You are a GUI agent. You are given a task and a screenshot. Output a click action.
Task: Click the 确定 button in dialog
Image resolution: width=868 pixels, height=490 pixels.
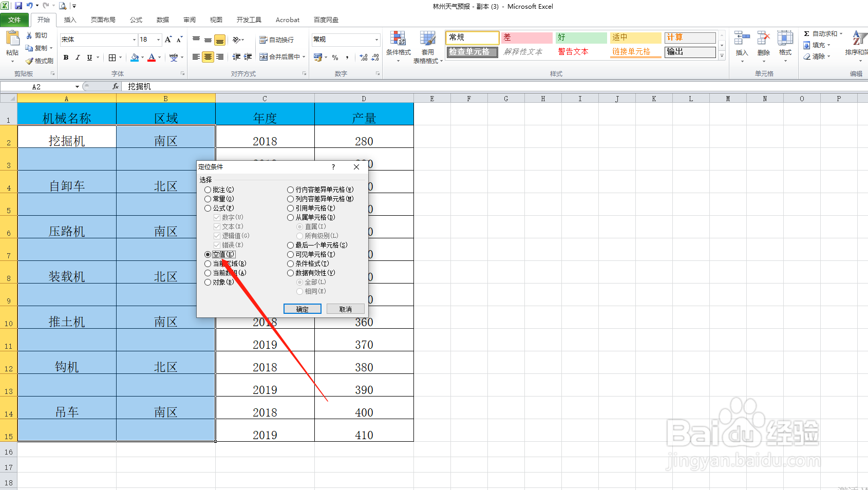point(303,309)
